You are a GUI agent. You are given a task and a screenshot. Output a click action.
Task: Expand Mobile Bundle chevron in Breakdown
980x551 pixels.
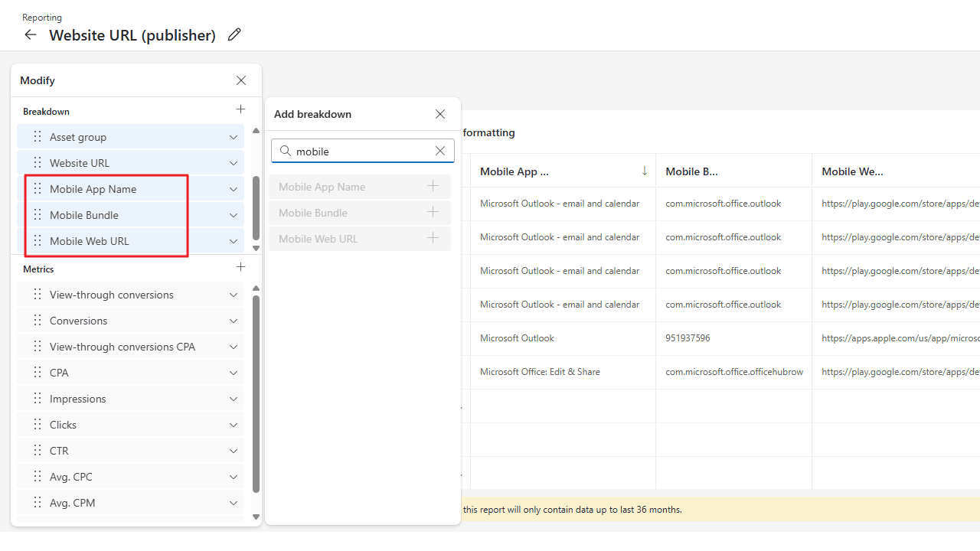234,215
